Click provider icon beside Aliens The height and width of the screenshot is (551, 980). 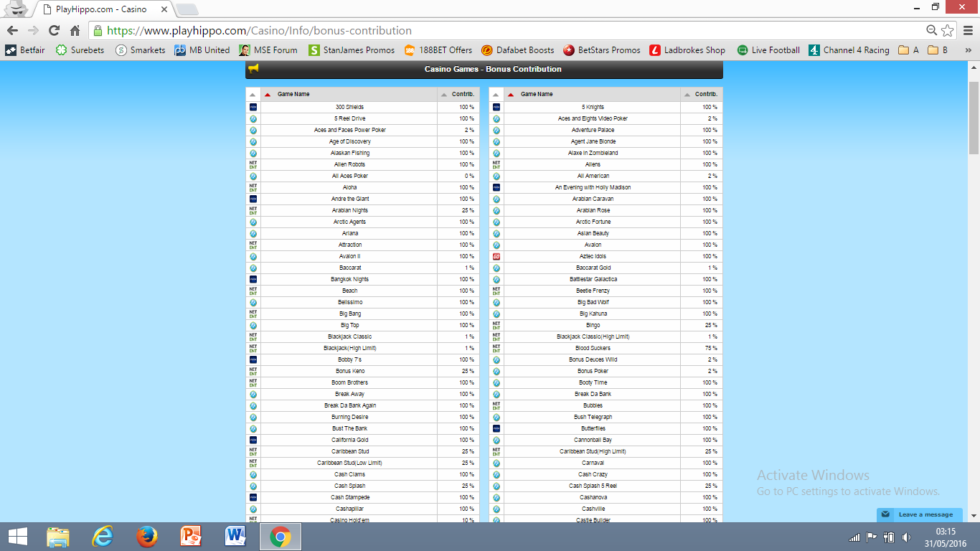[x=496, y=164]
